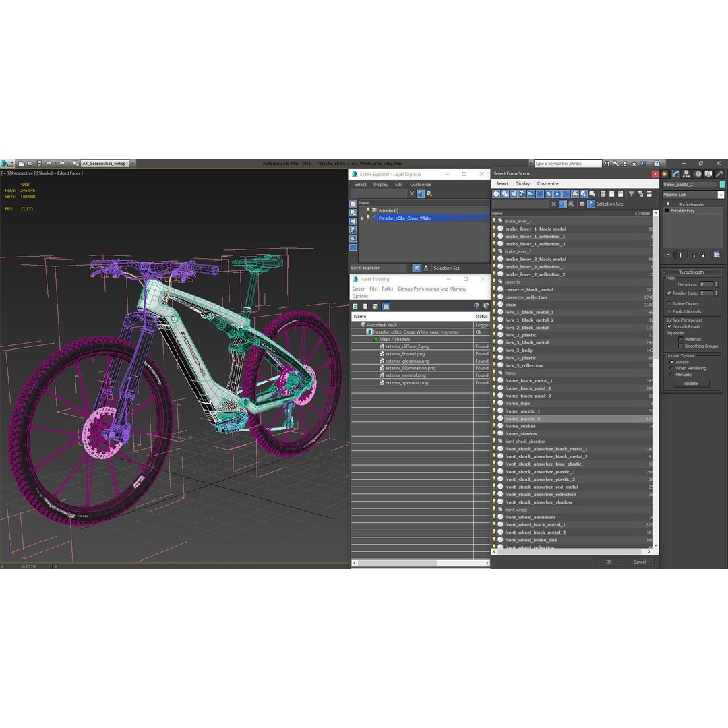This screenshot has height=728, width=728.
Task: Click OK in Select From Scene dialog
Action: click(x=609, y=562)
